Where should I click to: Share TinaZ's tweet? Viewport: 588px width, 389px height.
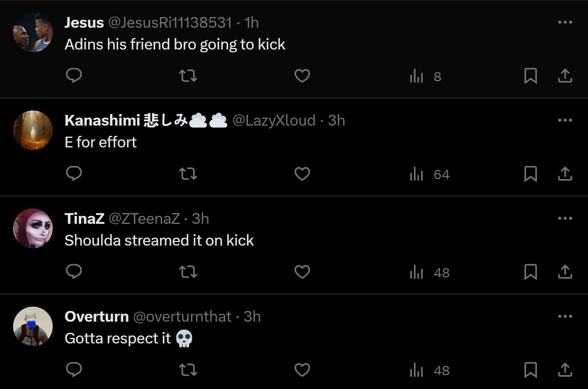click(565, 272)
